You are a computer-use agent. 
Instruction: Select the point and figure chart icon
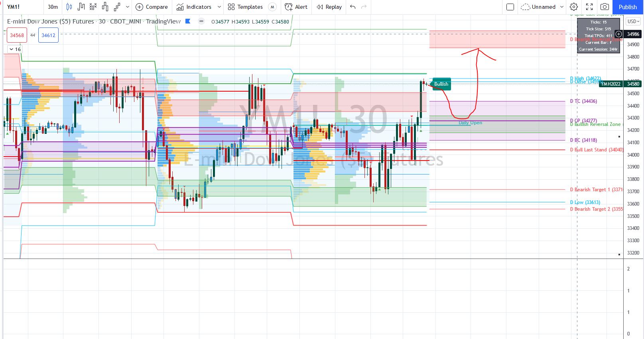93,7
